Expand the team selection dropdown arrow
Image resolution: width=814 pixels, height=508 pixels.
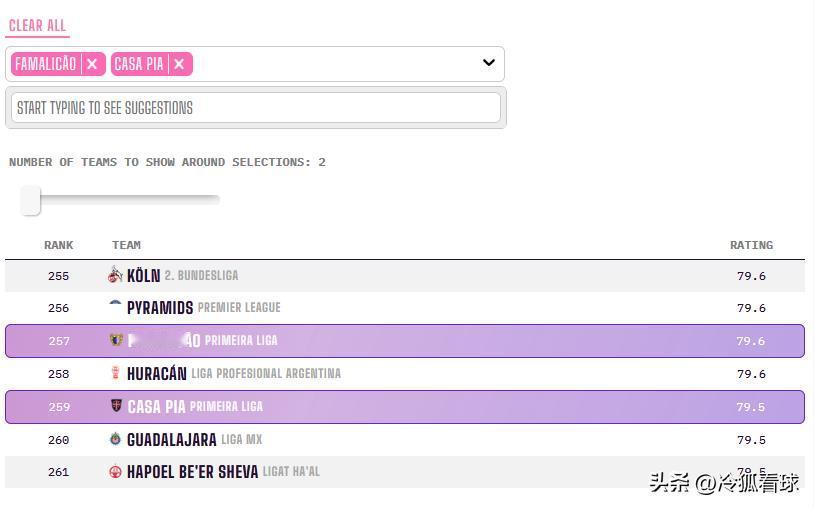coord(489,63)
